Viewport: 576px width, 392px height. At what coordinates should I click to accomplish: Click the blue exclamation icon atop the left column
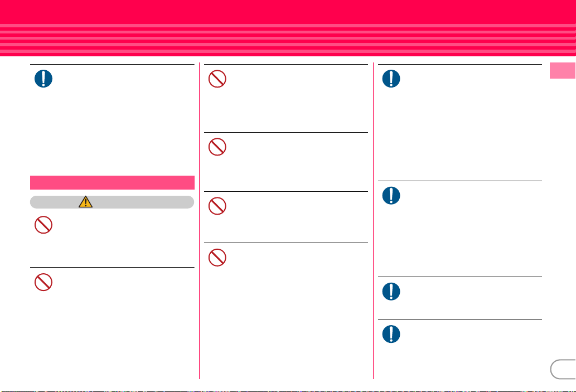[x=43, y=79]
